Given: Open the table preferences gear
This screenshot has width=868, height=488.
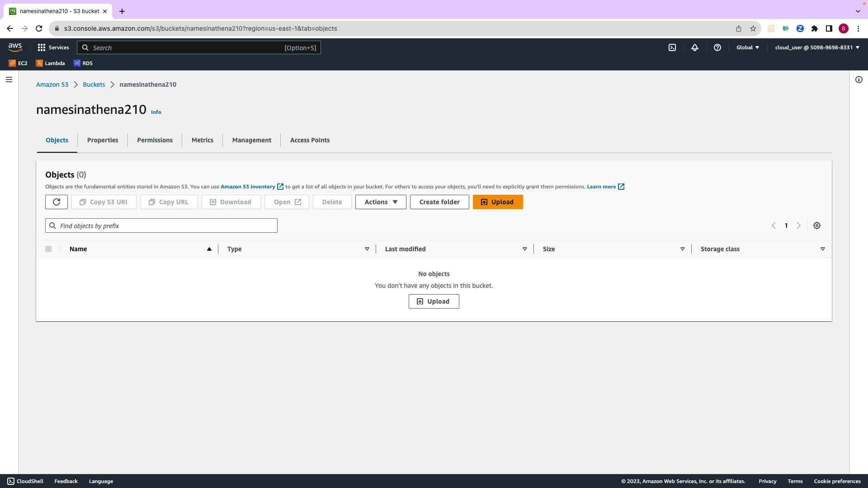Looking at the screenshot, I should tap(816, 225).
